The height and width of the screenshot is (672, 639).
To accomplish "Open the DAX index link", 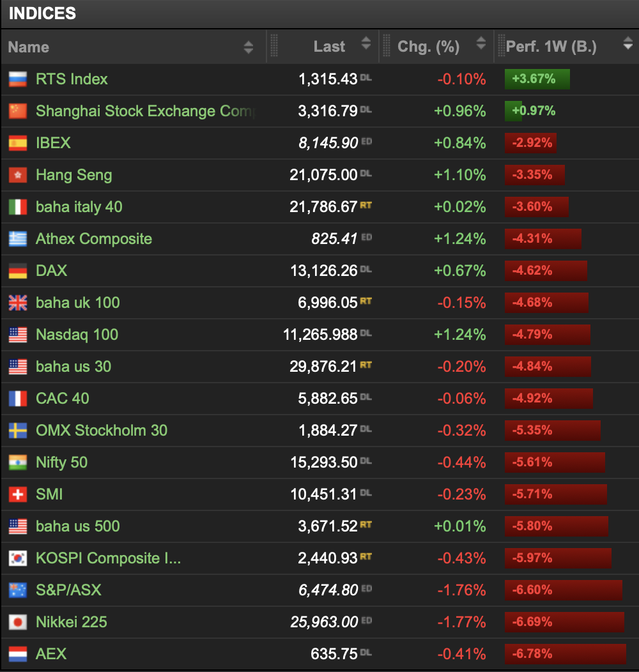I will tap(52, 271).
